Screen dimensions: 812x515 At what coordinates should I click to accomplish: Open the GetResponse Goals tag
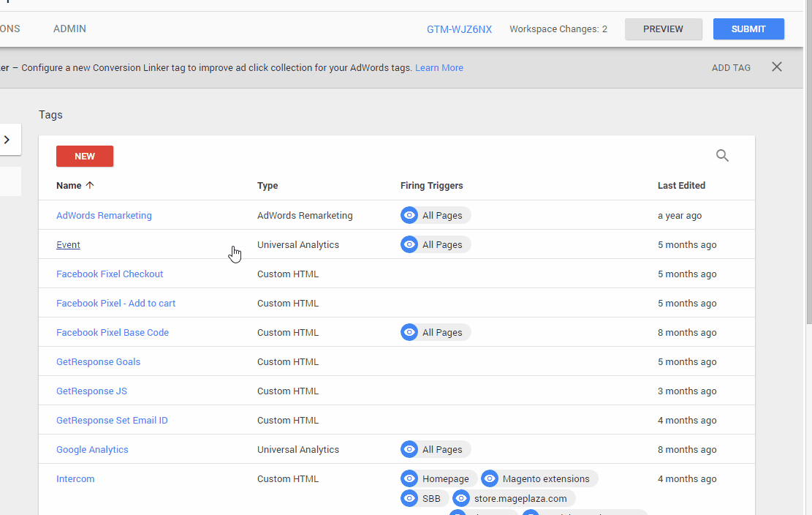(x=99, y=361)
